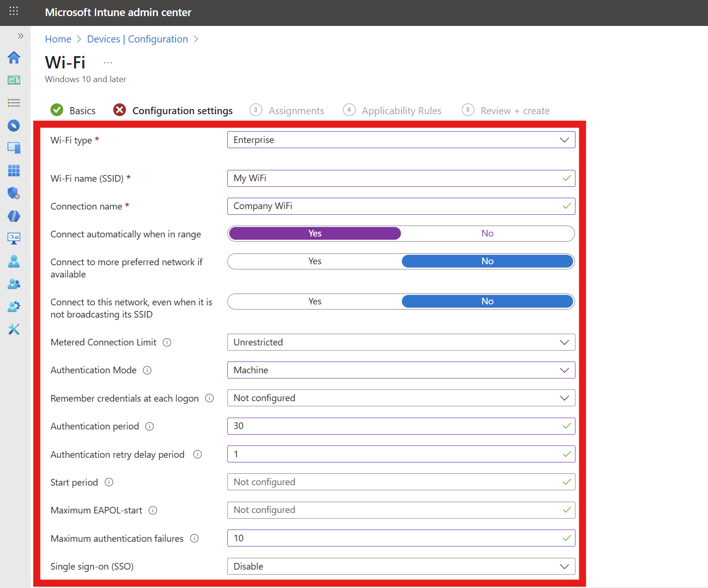The image size is (708, 588).
Task: Switch to the Basics tab
Action: tap(83, 110)
